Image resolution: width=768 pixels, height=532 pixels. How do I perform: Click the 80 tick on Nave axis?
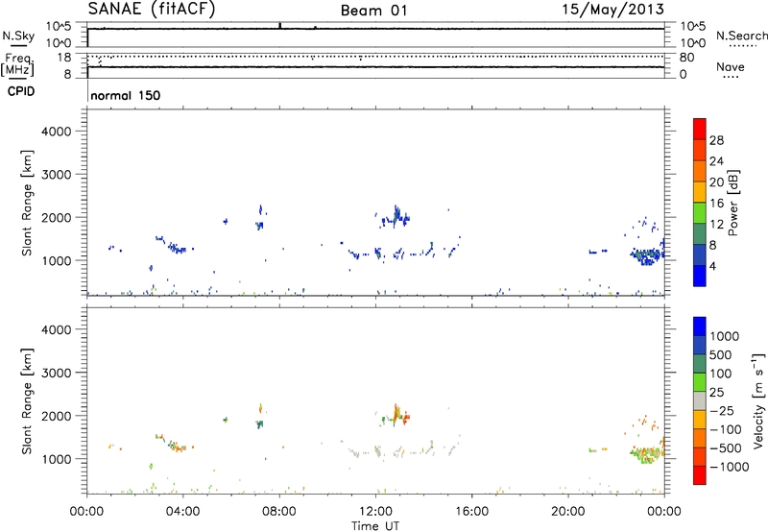[686, 58]
